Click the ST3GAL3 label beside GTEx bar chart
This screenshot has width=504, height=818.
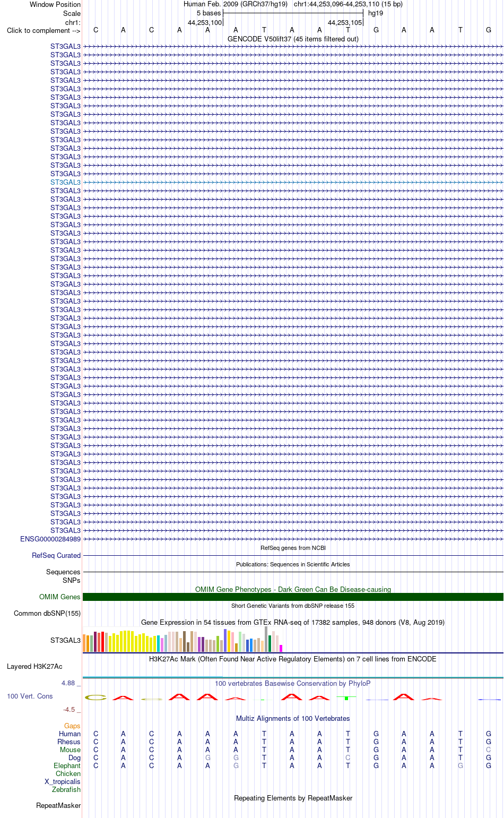65,640
